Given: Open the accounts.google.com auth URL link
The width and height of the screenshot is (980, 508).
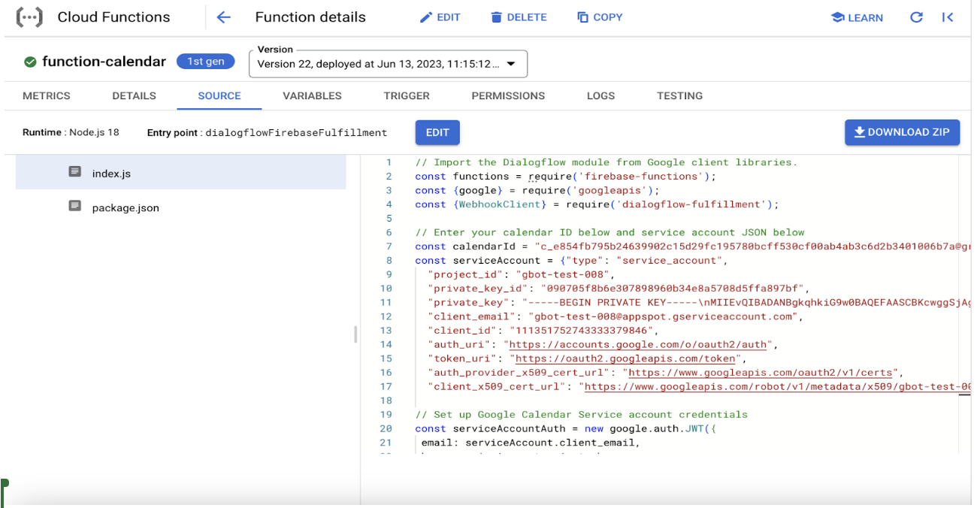Looking at the screenshot, I should (638, 345).
